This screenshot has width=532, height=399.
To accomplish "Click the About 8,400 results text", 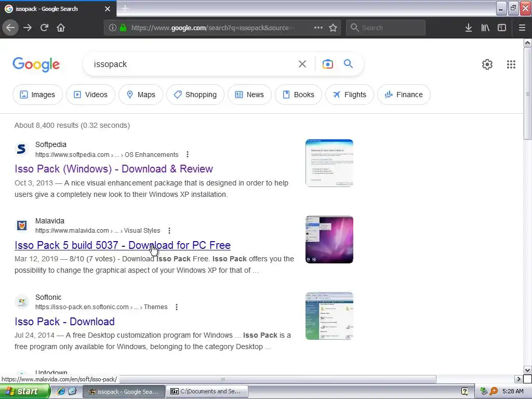I will (x=72, y=125).
